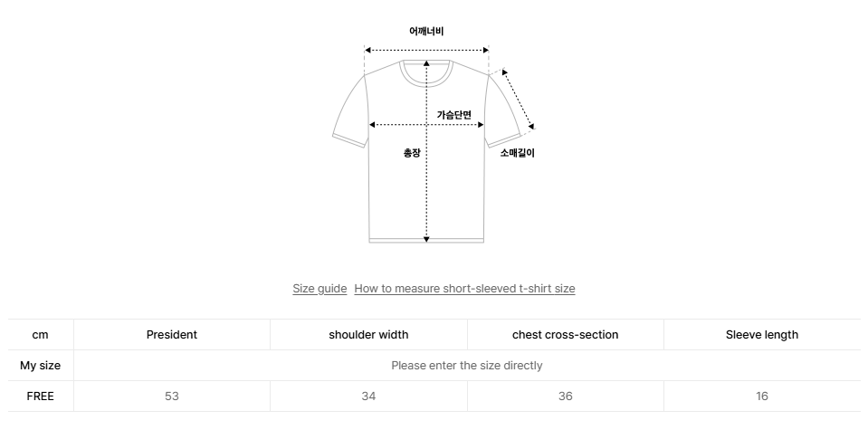Select the FREE size row label
The height and width of the screenshot is (430, 868).
click(41, 397)
